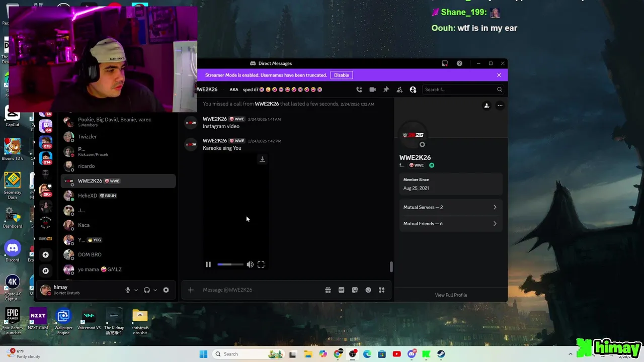This screenshot has width=644, height=362.
Task: Open WWE2K26 profile avatar in side panel
Action: click(413, 135)
